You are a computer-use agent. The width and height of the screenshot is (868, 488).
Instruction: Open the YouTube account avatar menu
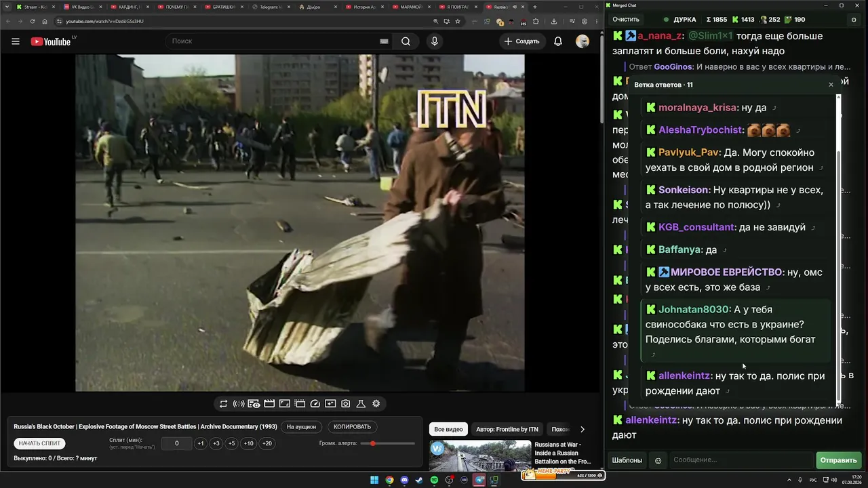click(x=583, y=41)
